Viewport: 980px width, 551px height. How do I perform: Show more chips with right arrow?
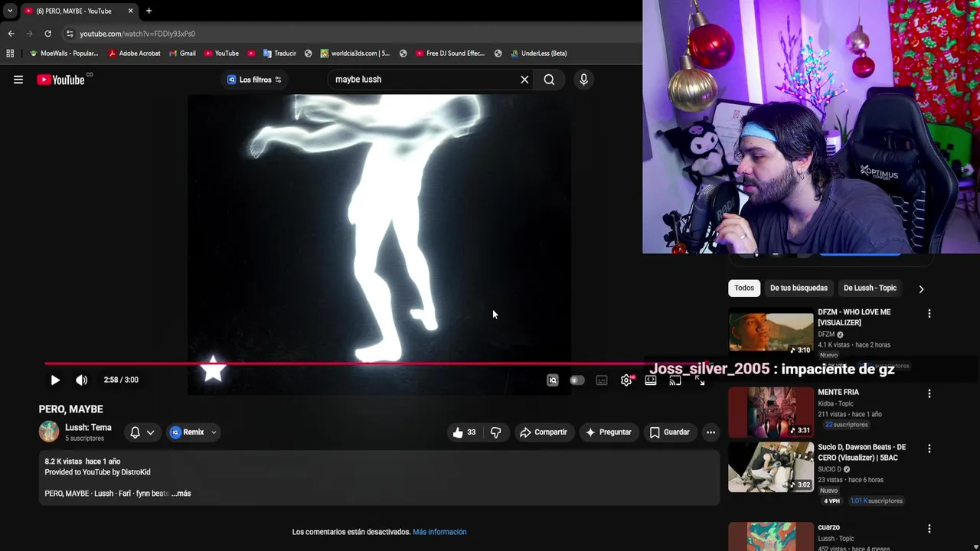pyautogui.click(x=921, y=289)
